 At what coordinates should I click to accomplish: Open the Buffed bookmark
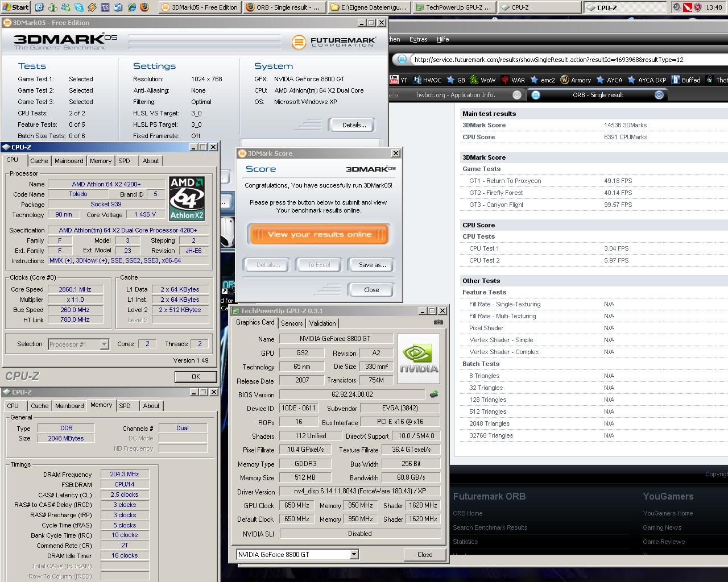[686, 80]
